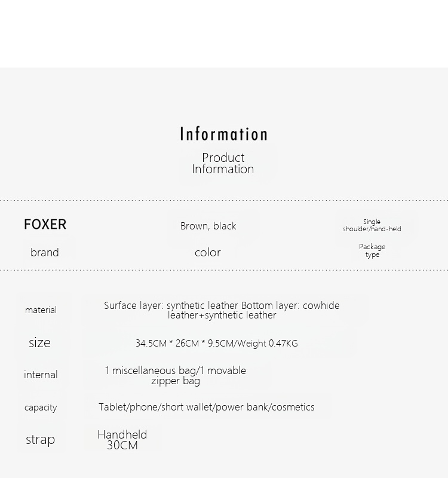Screen dimensions: 448x478
Task: Select the size row label
Action: (x=39, y=342)
